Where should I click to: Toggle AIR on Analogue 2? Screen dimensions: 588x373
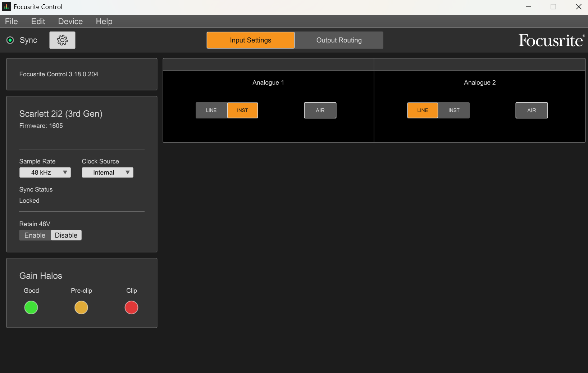532,110
